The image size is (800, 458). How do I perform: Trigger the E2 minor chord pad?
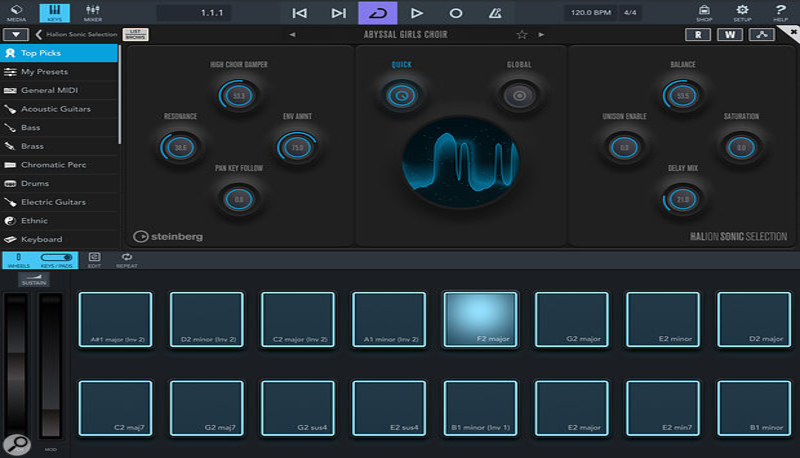pos(663,319)
